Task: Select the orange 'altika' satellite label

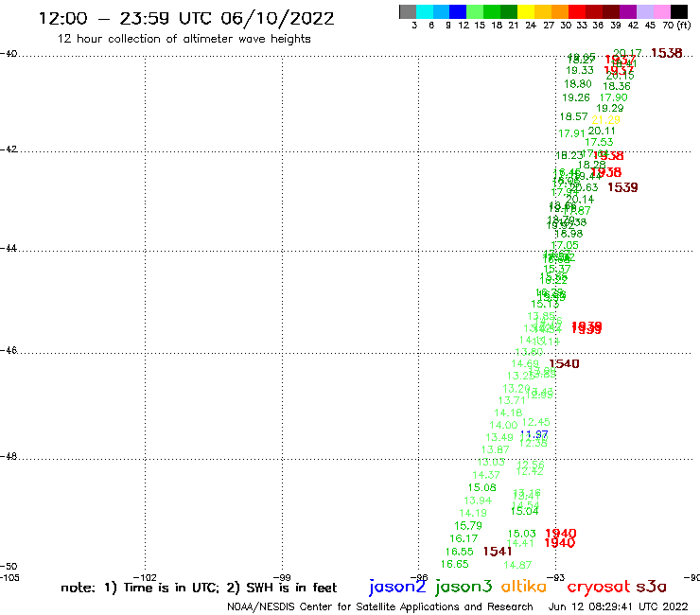Action: [524, 587]
